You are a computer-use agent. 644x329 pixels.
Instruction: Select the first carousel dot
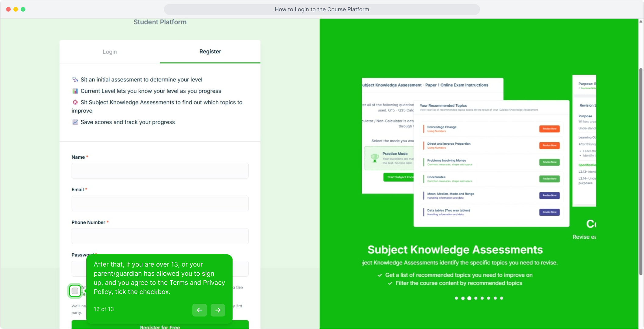456,298
